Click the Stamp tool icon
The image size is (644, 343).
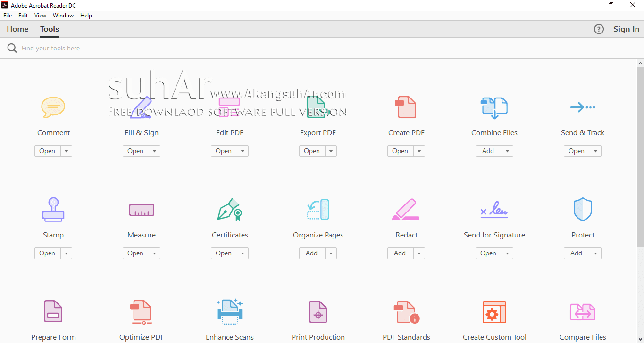tap(53, 210)
